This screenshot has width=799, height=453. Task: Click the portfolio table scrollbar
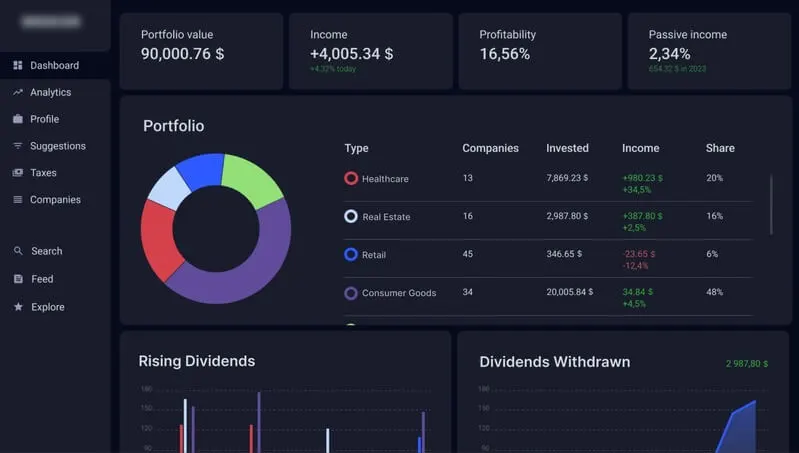[x=771, y=205]
